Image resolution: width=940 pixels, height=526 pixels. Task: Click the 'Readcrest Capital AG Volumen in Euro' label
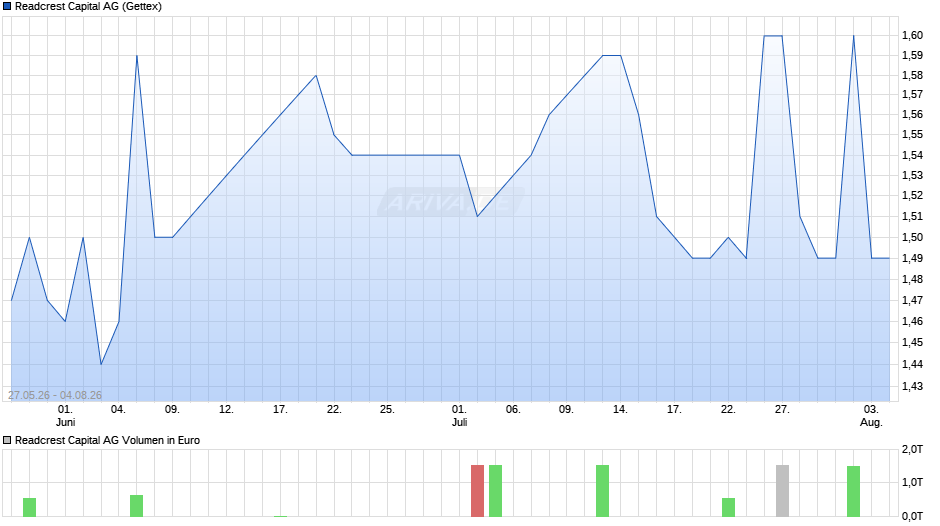pyautogui.click(x=107, y=440)
